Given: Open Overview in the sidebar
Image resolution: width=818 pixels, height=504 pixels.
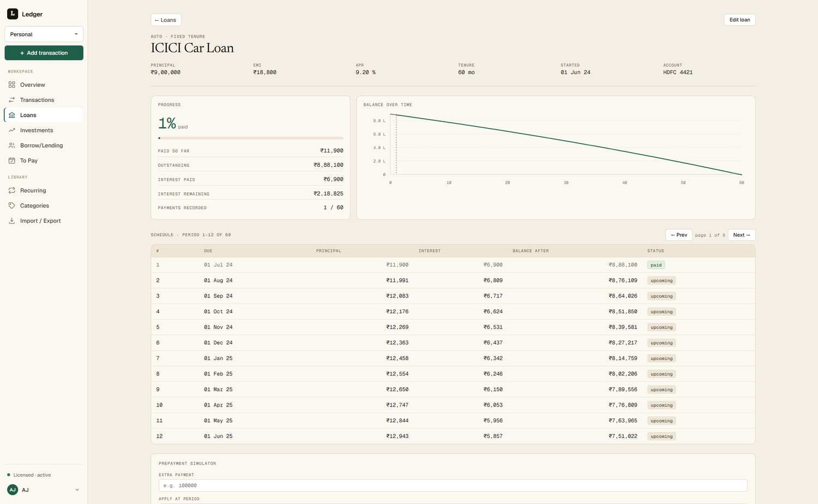Looking at the screenshot, I should point(44,85).
